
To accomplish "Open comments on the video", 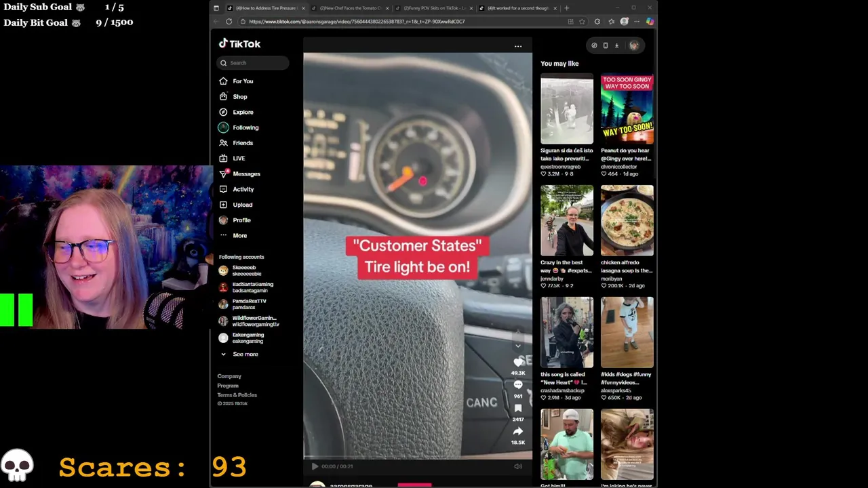I will tap(518, 385).
